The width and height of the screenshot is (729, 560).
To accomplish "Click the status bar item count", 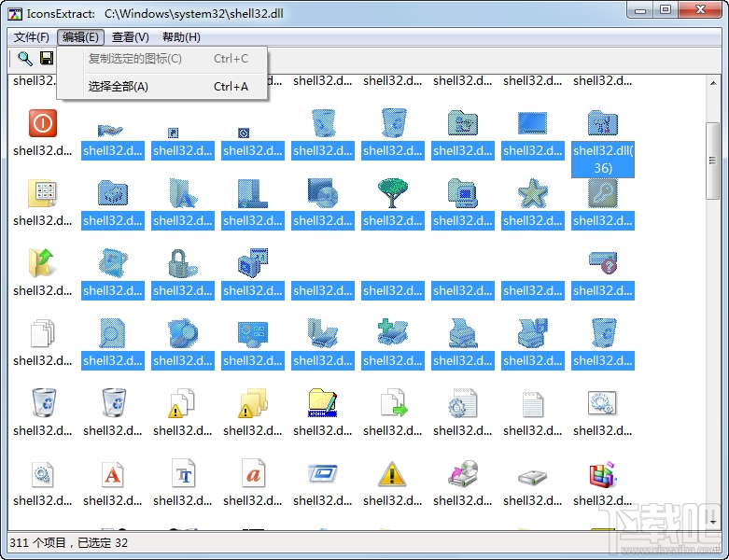I will (68, 543).
